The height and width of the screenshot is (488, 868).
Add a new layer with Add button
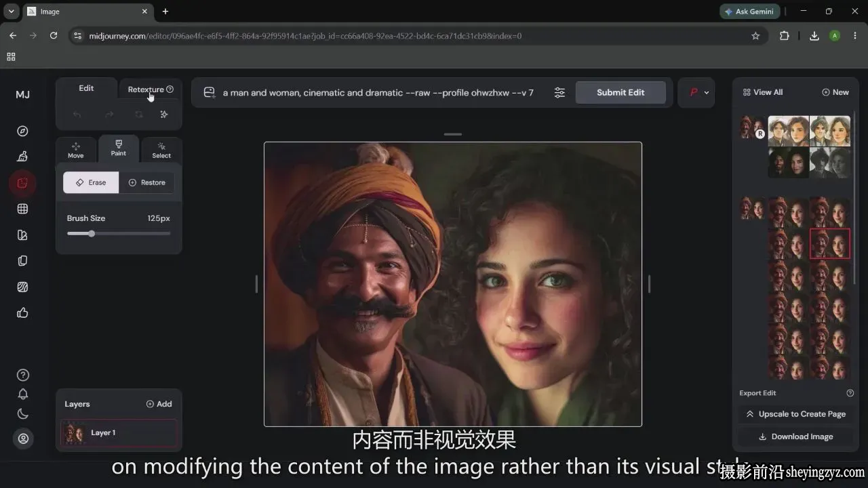pos(159,404)
